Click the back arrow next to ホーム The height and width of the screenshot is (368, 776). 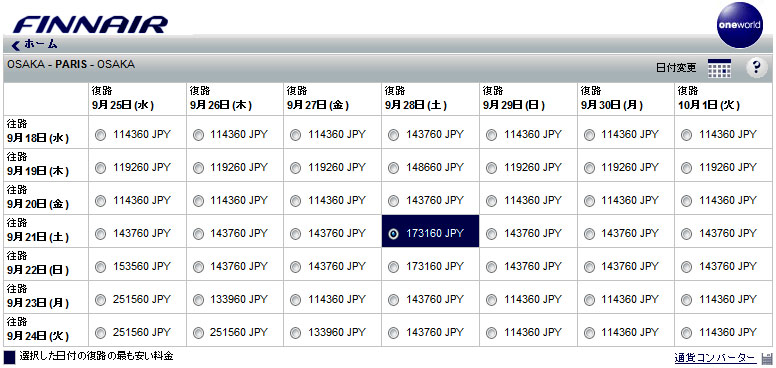pos(16,46)
